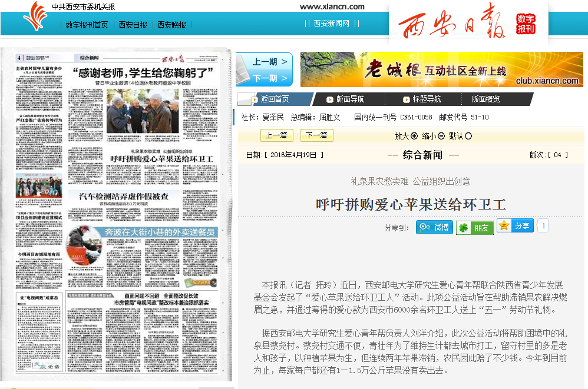The height and width of the screenshot is (389, 588).
Task: Share article to Tencent Weibo (微博)
Action: click(x=434, y=227)
